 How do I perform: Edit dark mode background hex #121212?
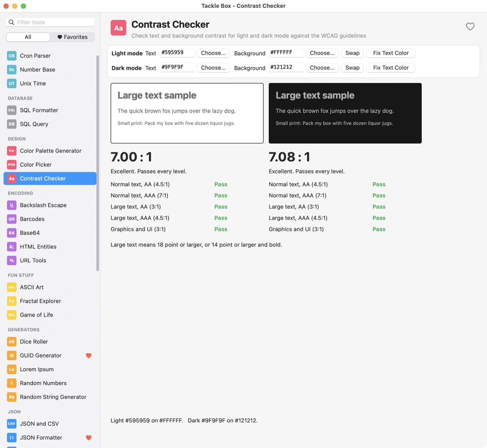point(286,67)
